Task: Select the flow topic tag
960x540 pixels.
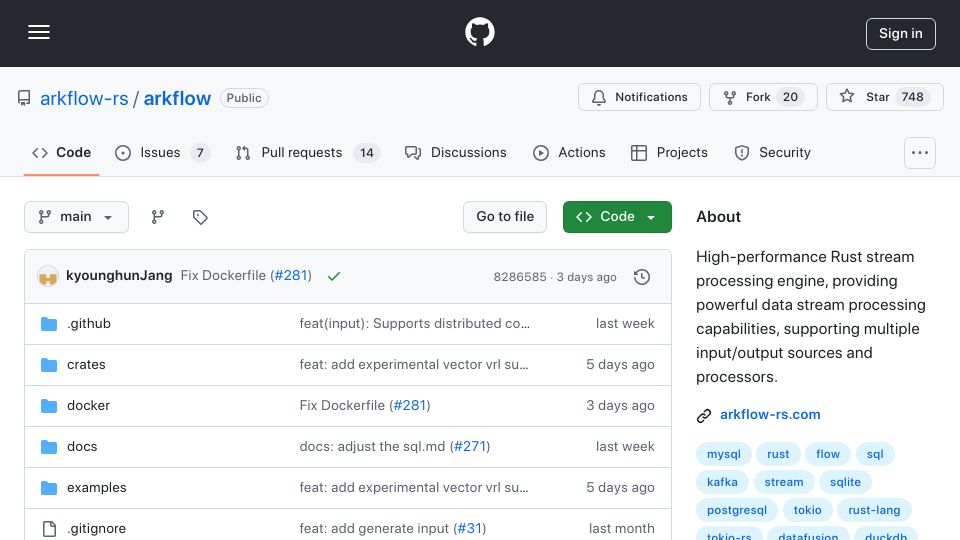Action: (828, 454)
